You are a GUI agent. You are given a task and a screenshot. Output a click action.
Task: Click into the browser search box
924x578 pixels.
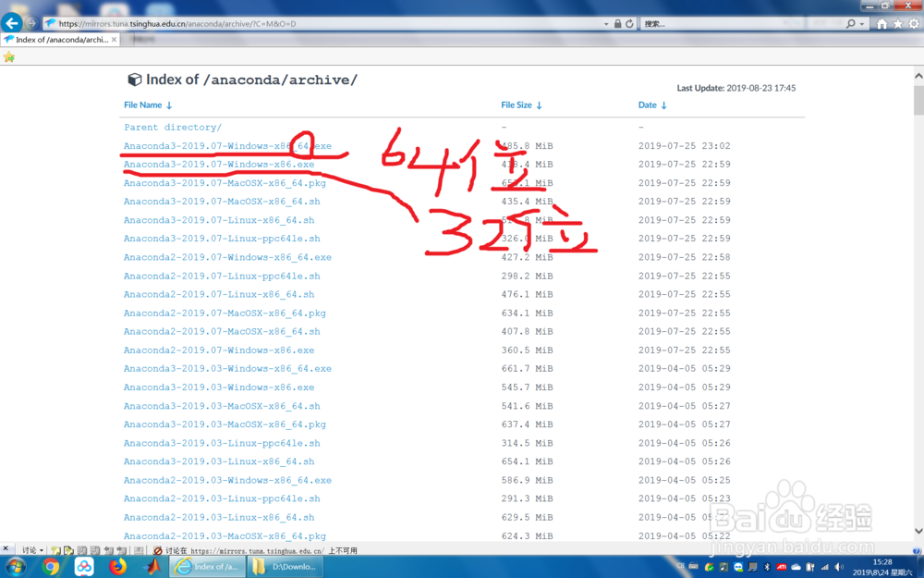pos(743,24)
